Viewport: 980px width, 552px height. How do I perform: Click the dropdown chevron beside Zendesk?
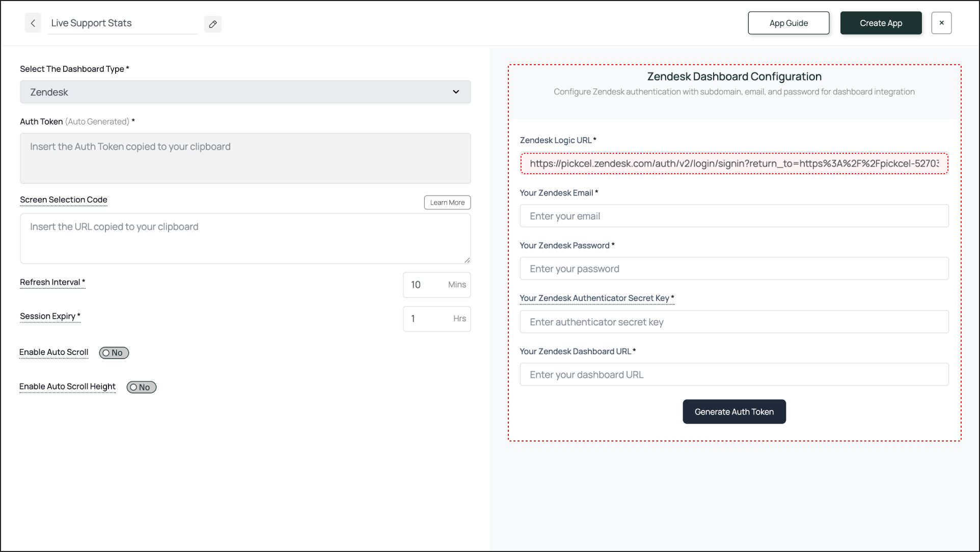pyautogui.click(x=456, y=92)
